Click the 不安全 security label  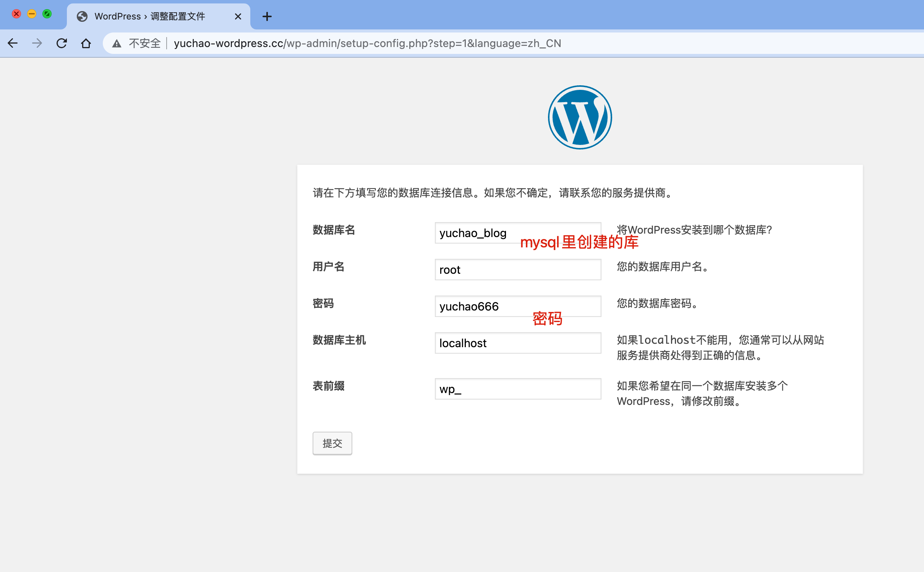tap(144, 44)
